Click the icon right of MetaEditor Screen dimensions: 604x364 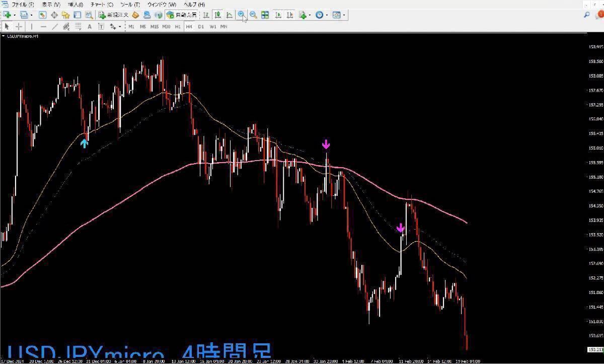(147, 15)
